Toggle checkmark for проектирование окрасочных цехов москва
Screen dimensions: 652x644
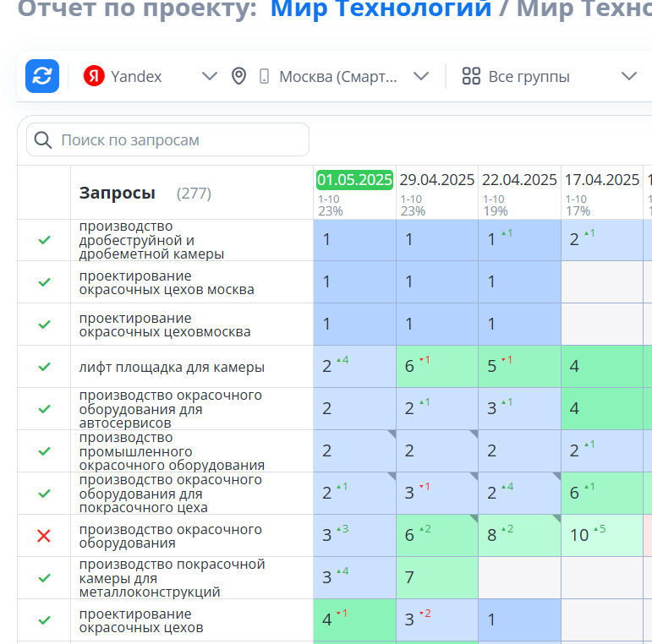click(45, 282)
